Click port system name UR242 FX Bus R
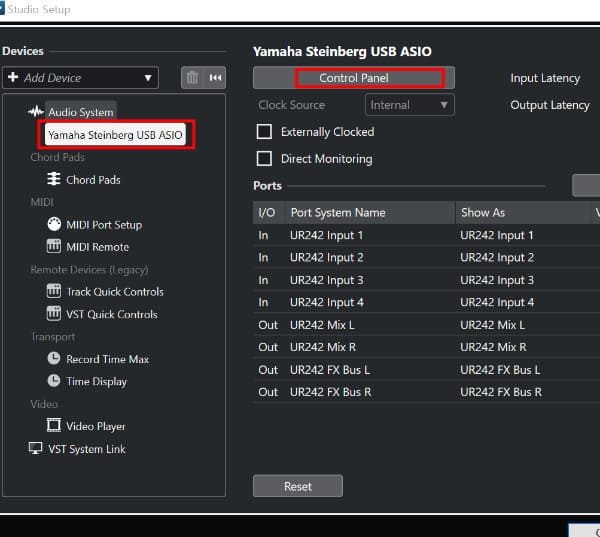 tap(331, 392)
